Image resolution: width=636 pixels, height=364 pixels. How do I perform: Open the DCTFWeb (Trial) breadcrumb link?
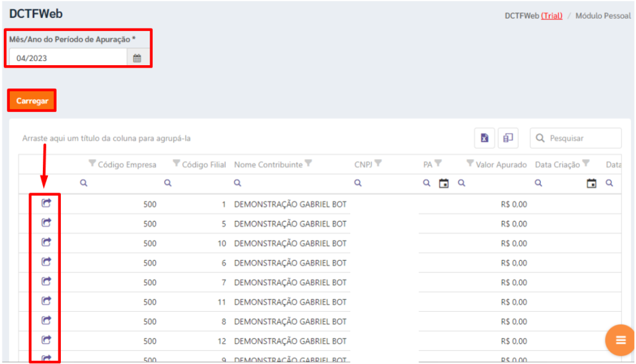pyautogui.click(x=534, y=16)
